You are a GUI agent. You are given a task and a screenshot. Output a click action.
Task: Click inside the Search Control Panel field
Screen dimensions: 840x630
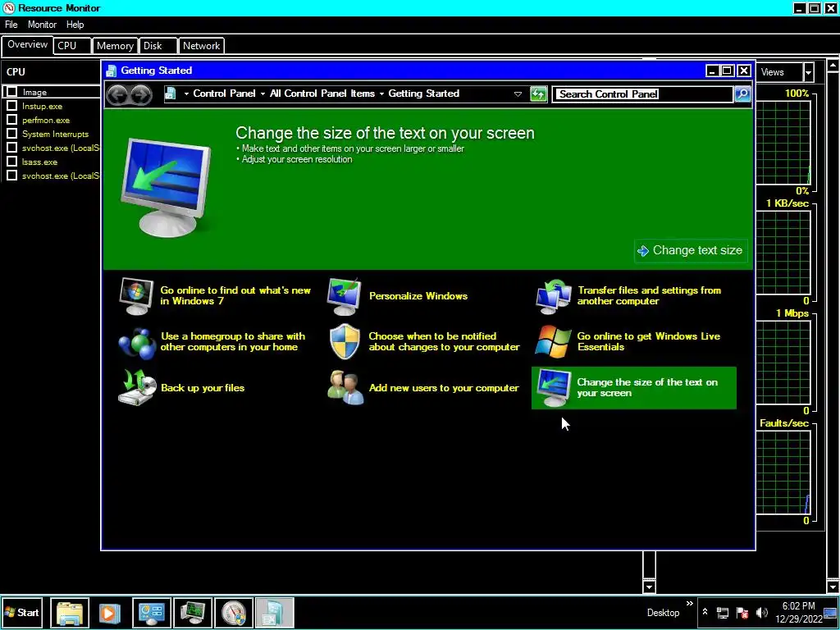point(642,94)
